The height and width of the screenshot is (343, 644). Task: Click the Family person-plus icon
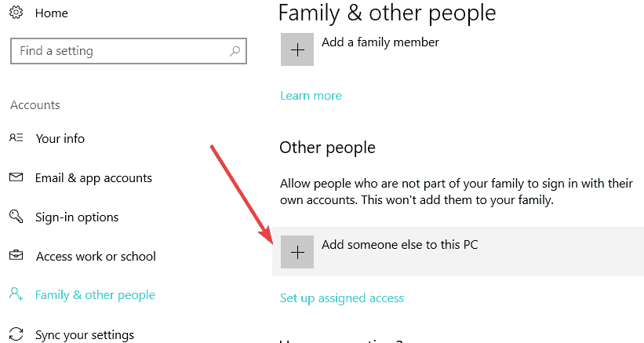coord(16,294)
